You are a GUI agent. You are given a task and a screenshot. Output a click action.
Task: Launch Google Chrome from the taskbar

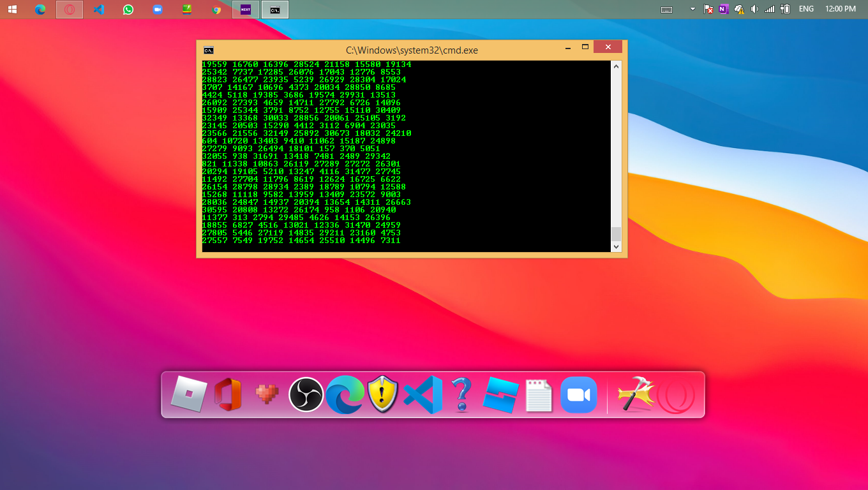216,9
